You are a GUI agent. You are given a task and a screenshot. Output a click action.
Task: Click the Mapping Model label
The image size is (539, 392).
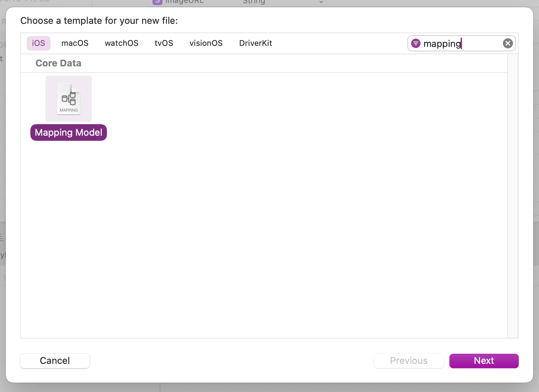coord(69,132)
